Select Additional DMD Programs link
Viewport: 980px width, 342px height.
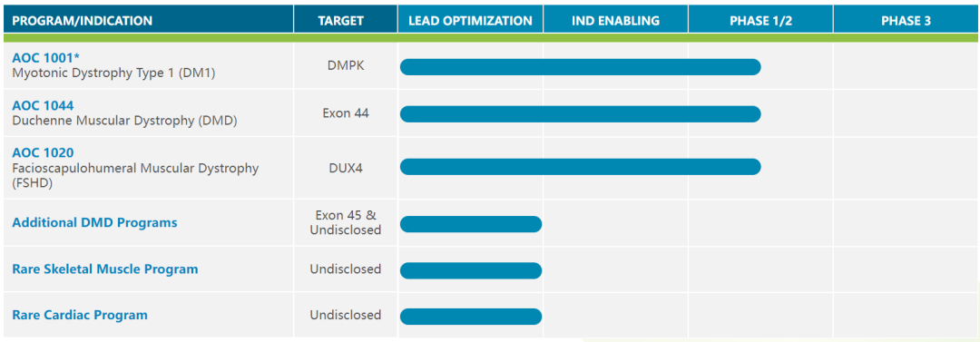94,222
